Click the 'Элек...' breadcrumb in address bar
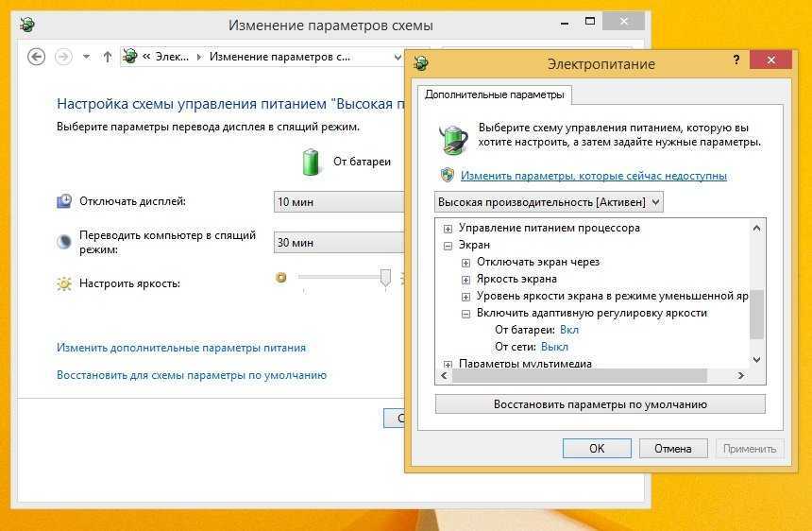 click(173, 57)
